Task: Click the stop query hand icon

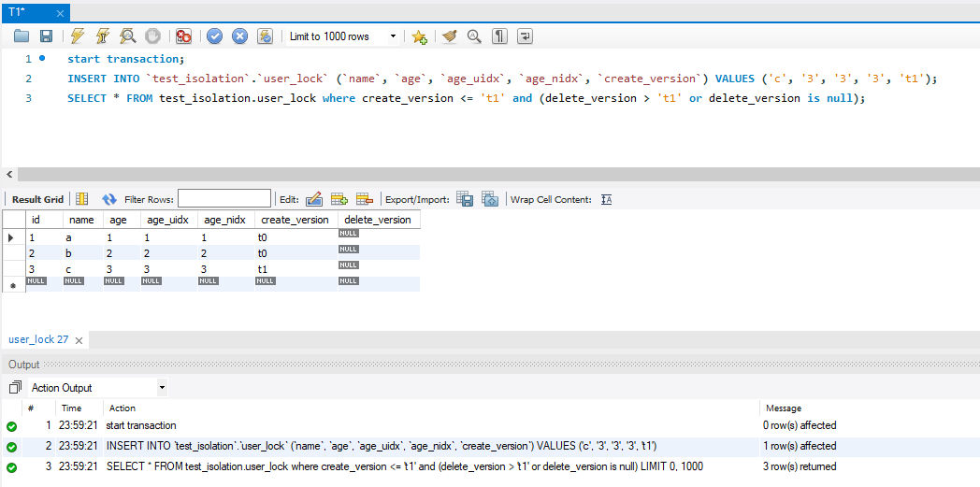Action: pos(152,36)
